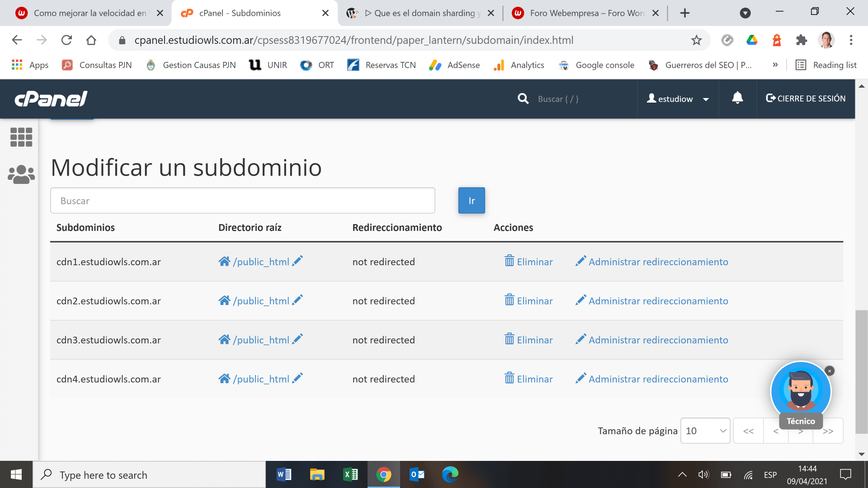Open File Explorer from the taskbar
The width and height of the screenshot is (868, 488).
[x=317, y=474]
